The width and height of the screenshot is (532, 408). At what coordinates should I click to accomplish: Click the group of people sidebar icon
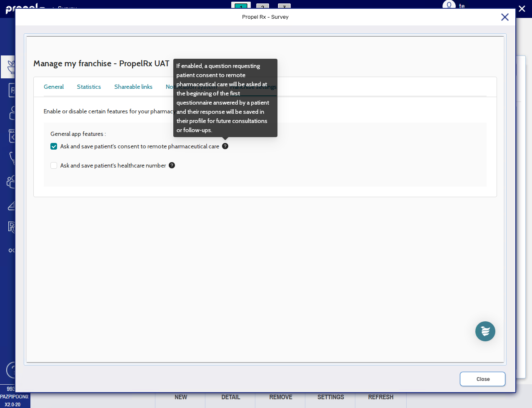(x=11, y=182)
